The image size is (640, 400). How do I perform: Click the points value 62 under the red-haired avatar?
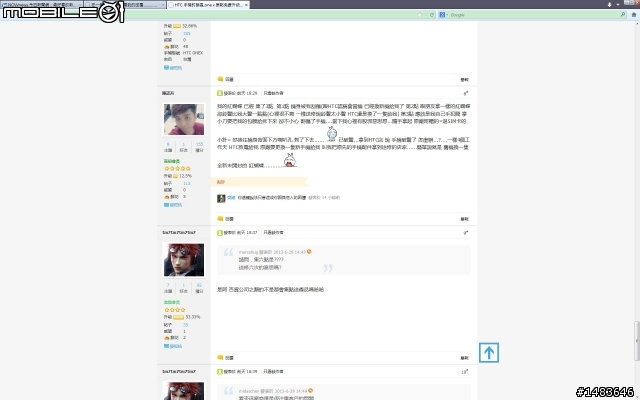tap(199, 285)
